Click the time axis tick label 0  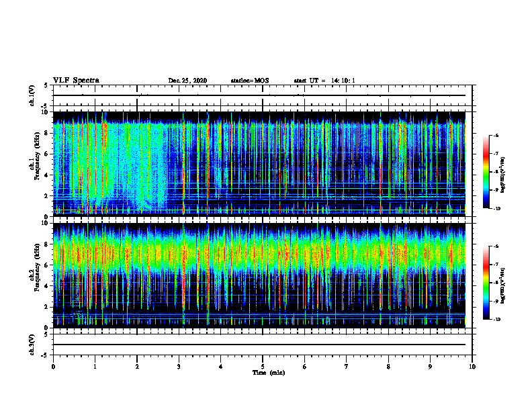click(53, 367)
